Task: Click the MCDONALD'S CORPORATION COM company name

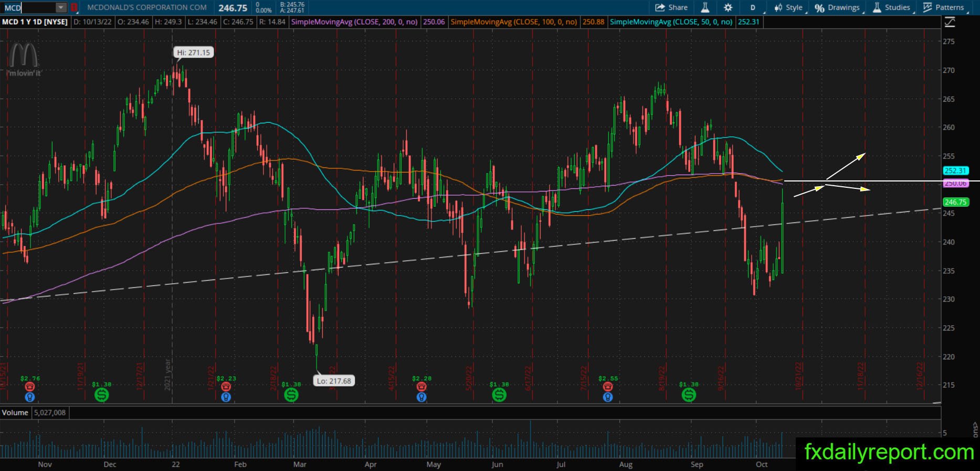Action: 146,8
